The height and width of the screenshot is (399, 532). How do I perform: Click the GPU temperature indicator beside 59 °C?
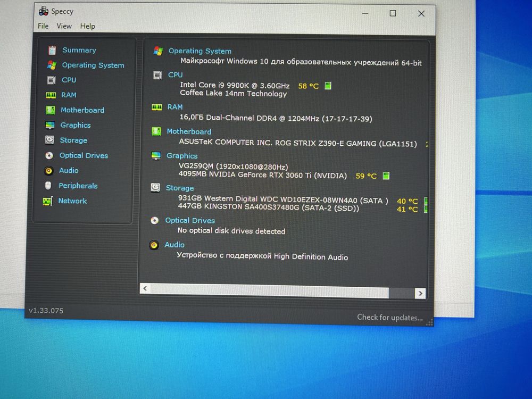tap(386, 176)
